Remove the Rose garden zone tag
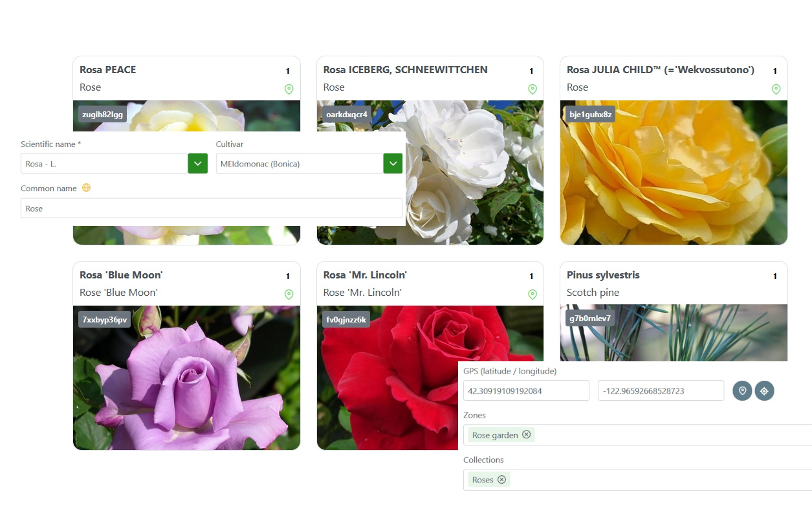Viewport: 812px width, 518px height. tap(527, 434)
